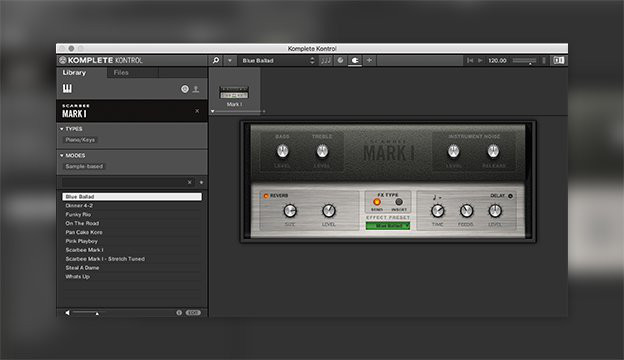
Task: Open the header dropdown arrow next to search
Action: (230, 60)
